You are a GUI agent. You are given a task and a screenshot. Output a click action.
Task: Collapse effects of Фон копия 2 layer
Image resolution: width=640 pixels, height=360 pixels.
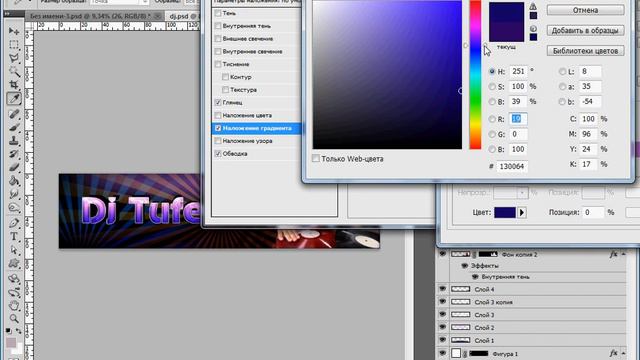[623, 254]
